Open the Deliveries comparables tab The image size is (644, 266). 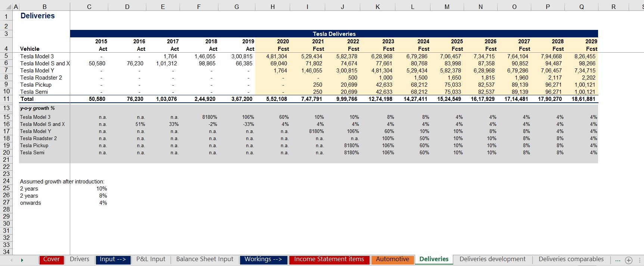pos(571,259)
